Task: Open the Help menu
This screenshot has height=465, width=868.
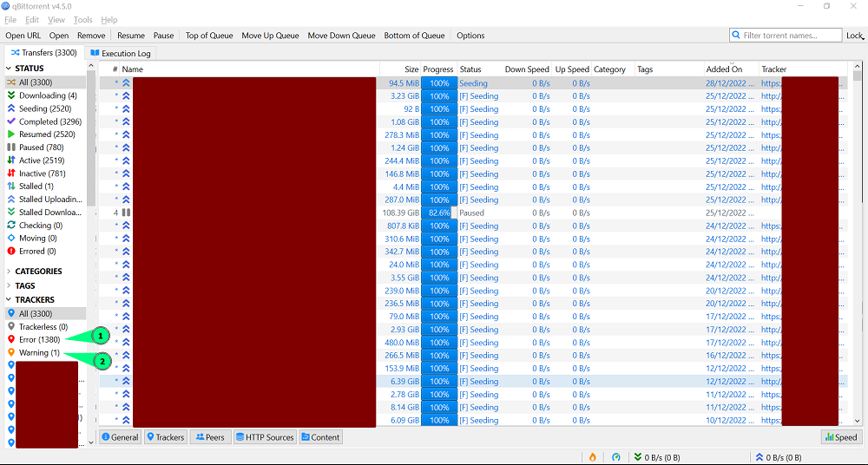Action: coord(109,20)
